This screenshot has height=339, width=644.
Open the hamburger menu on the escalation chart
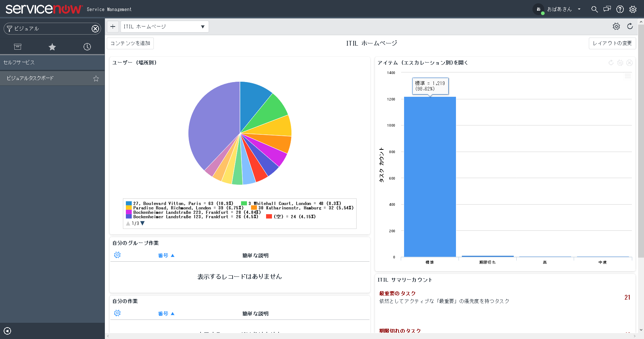pos(628,76)
